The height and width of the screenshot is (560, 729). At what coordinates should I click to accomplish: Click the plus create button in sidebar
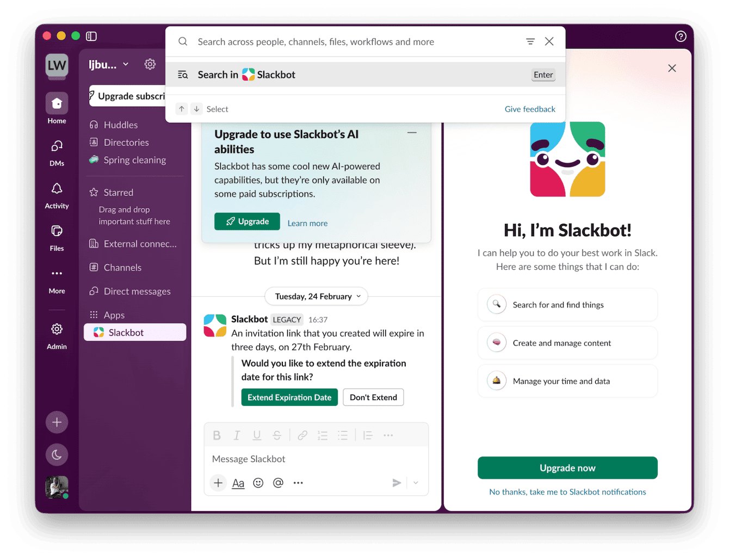pyautogui.click(x=57, y=422)
